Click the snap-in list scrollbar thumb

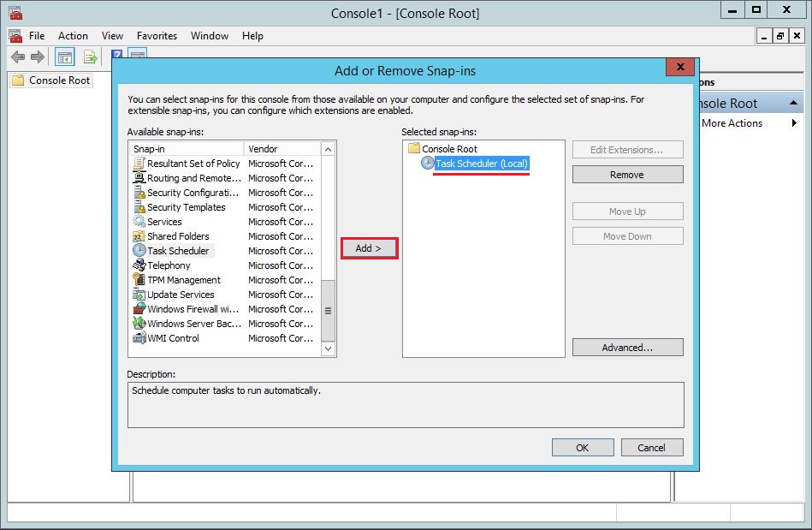point(328,310)
